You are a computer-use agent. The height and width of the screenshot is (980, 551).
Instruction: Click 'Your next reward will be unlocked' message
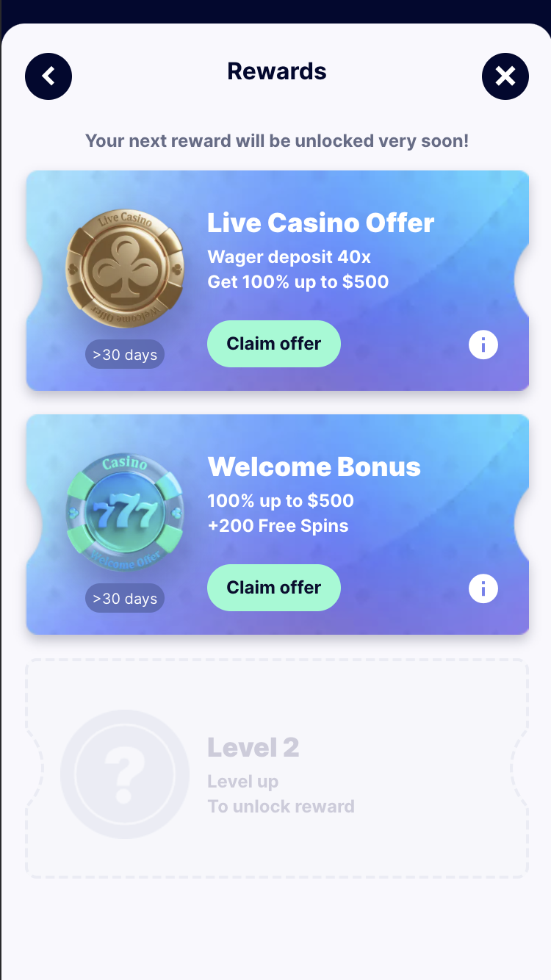click(x=277, y=140)
